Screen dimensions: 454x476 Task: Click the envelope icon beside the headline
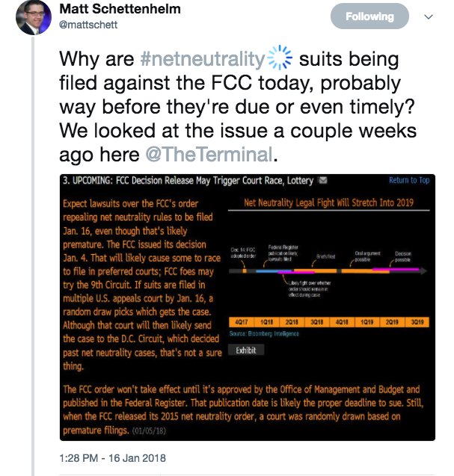point(322,180)
